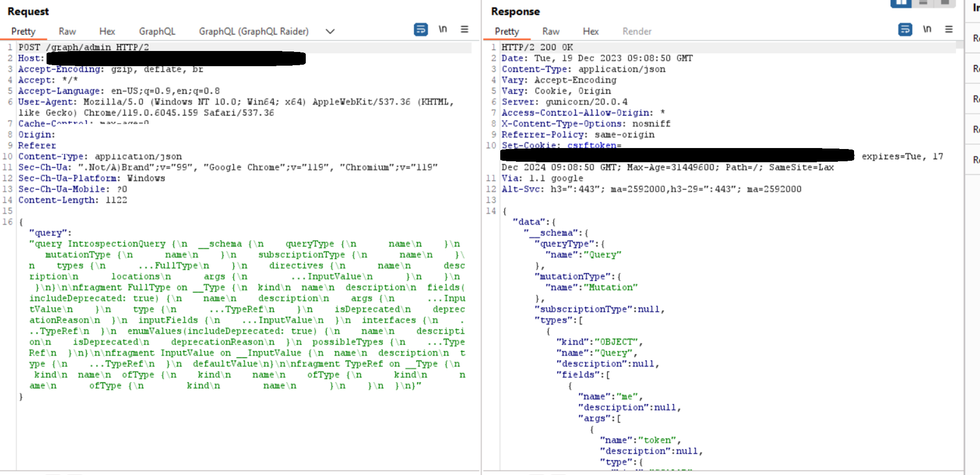Select the GraphQL tab in Request
The height and width of the screenshot is (475, 980).
[x=157, y=31]
